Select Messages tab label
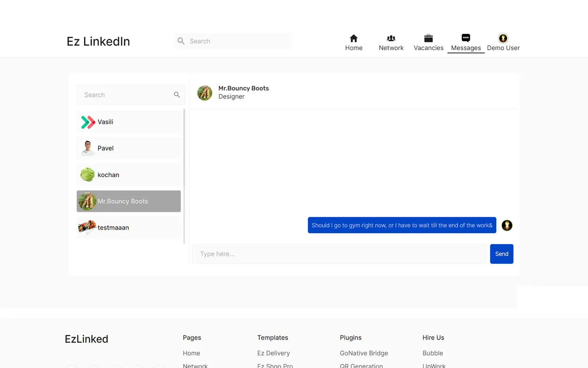The width and height of the screenshot is (588, 368). coord(466,48)
